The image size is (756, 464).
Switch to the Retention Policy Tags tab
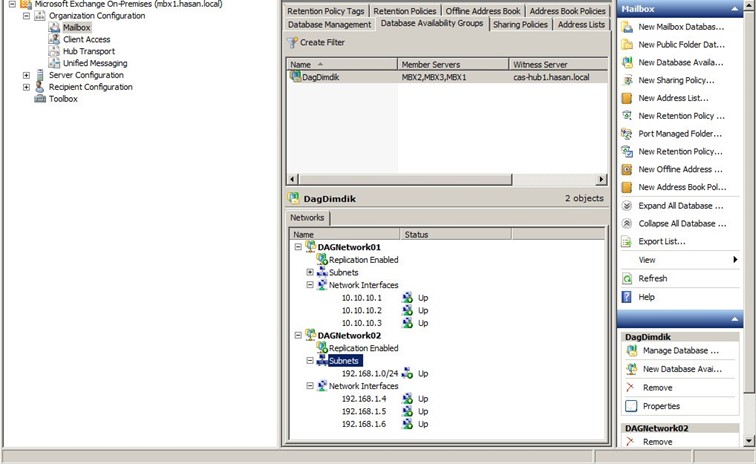325,11
